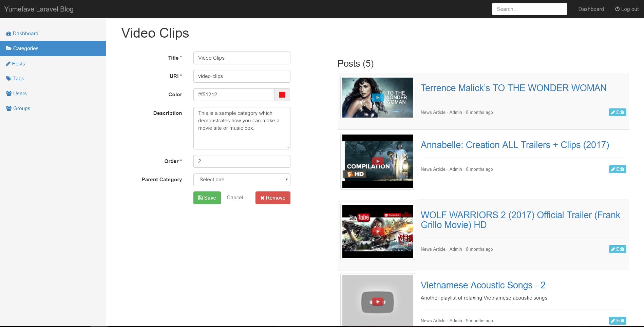
Task: Go to Posts in the sidebar
Action: 53,64
